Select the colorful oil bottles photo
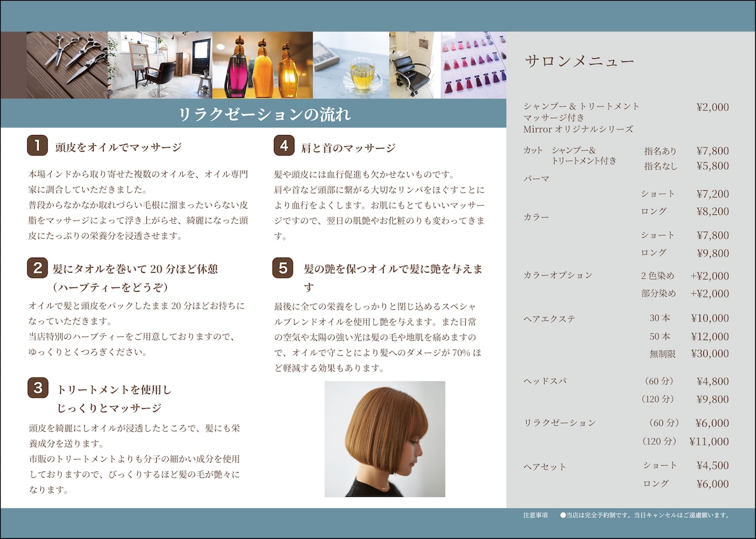This screenshot has width=756, height=539. 263,65
